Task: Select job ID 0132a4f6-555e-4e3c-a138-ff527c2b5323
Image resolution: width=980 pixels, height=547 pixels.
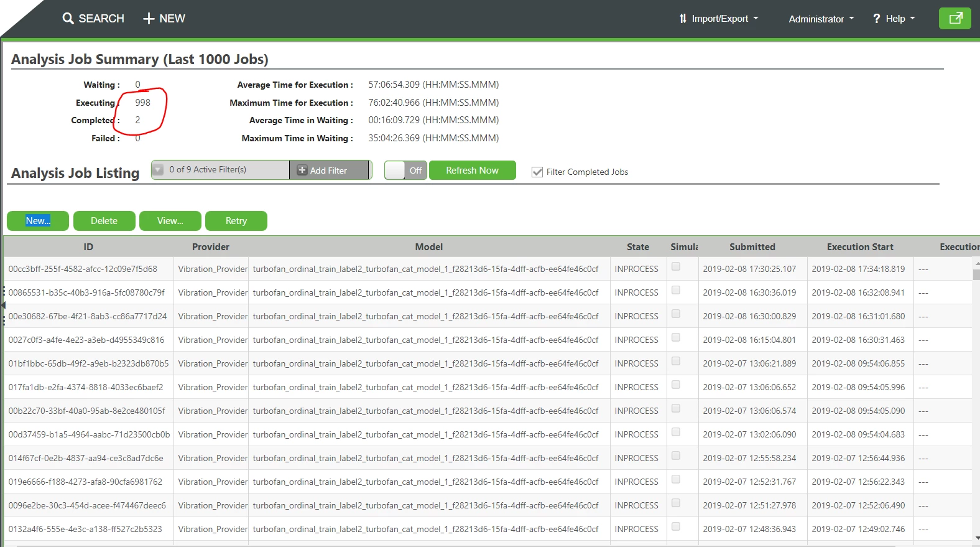Action: [x=85, y=529]
